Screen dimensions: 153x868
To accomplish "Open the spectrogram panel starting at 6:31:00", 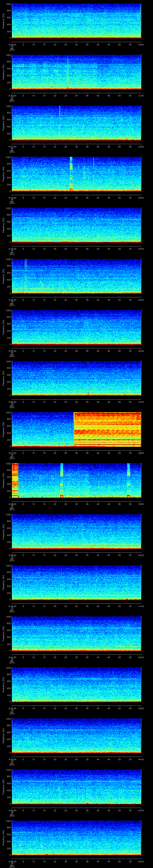I will 76,123.
